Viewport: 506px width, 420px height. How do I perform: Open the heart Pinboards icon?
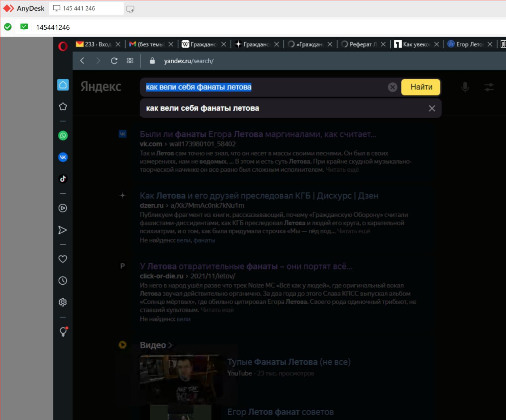pos(63,259)
